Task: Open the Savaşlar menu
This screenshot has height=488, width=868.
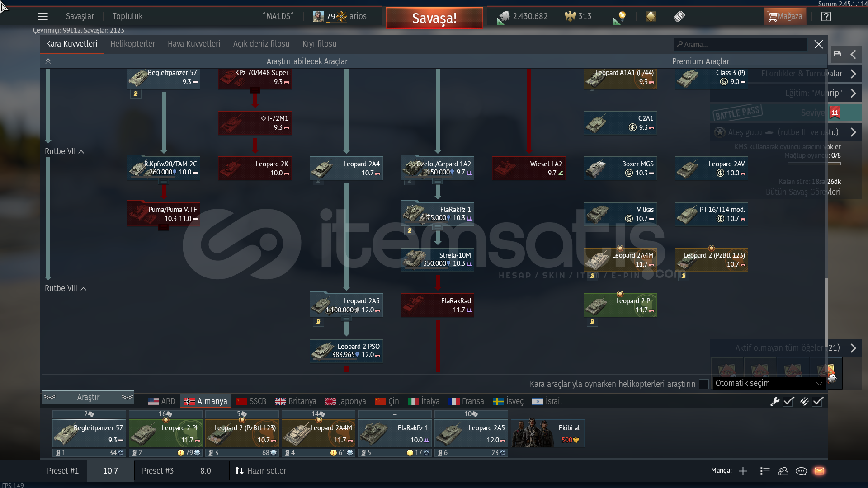Action: coord(80,17)
